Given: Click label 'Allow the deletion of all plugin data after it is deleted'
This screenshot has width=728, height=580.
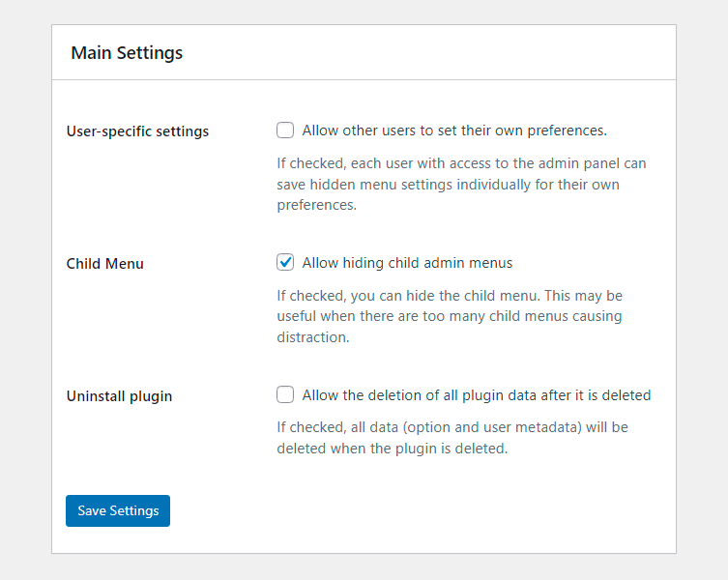Looking at the screenshot, I should coord(477,395).
